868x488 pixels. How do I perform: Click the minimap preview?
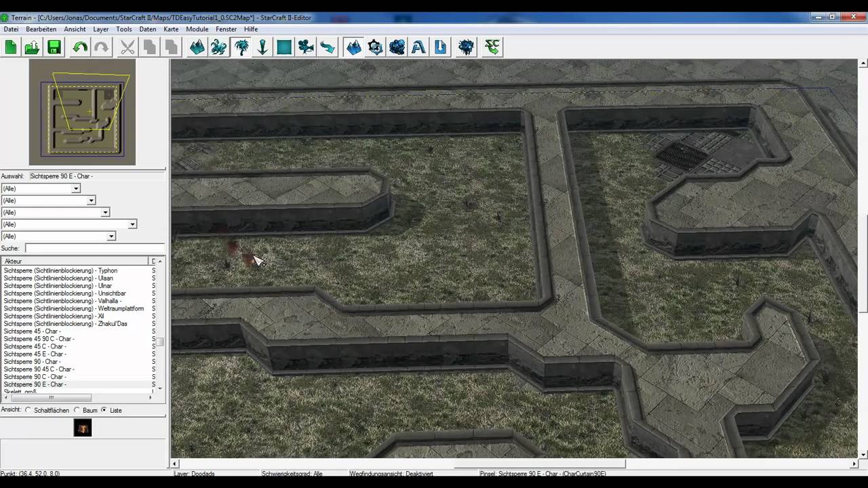(82, 112)
